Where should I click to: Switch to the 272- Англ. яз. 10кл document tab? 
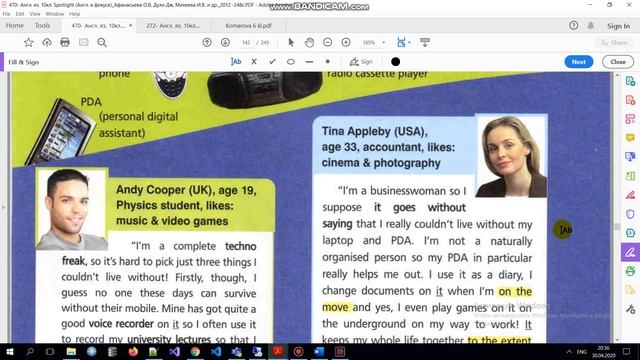click(173, 25)
